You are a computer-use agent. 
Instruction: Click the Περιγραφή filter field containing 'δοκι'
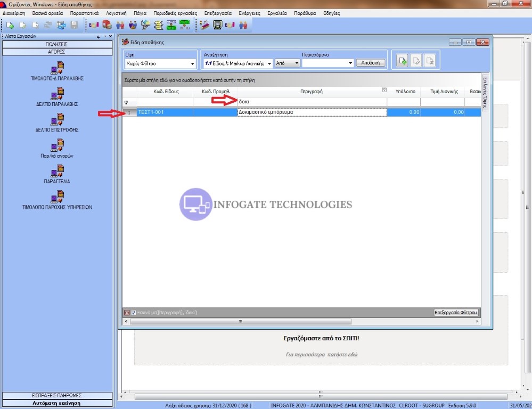(312, 101)
